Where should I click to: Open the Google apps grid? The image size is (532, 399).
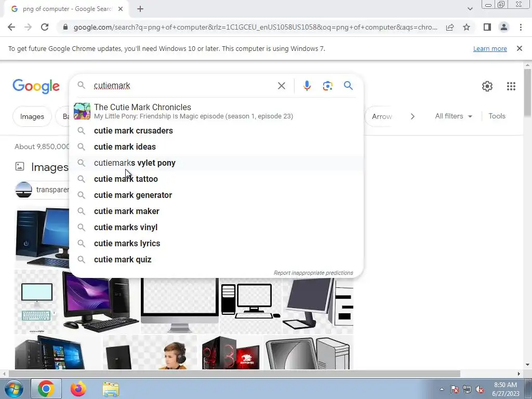[x=511, y=86]
